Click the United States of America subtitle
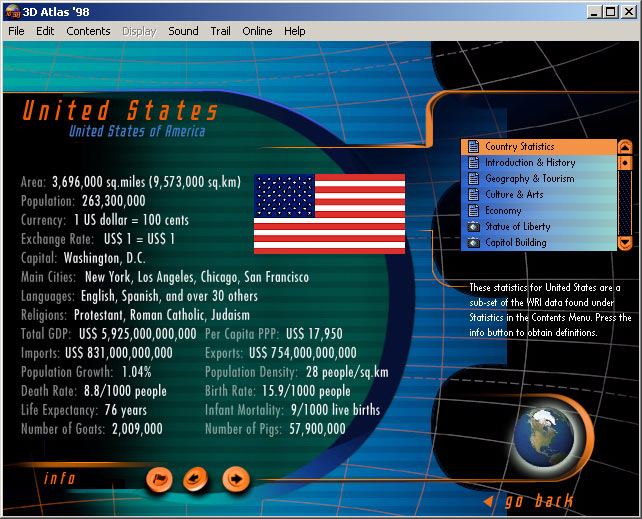The width and height of the screenshot is (642, 519). (x=137, y=131)
